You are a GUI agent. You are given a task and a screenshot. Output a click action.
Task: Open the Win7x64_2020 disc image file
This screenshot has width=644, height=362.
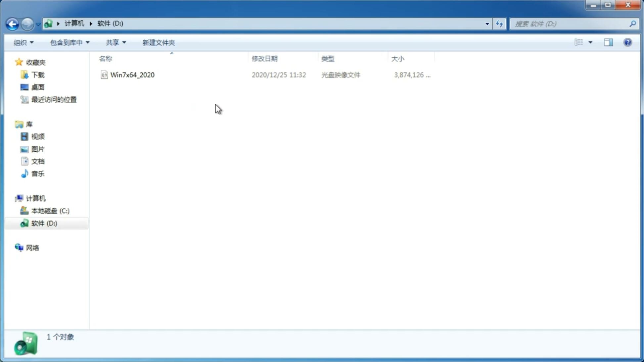132,75
